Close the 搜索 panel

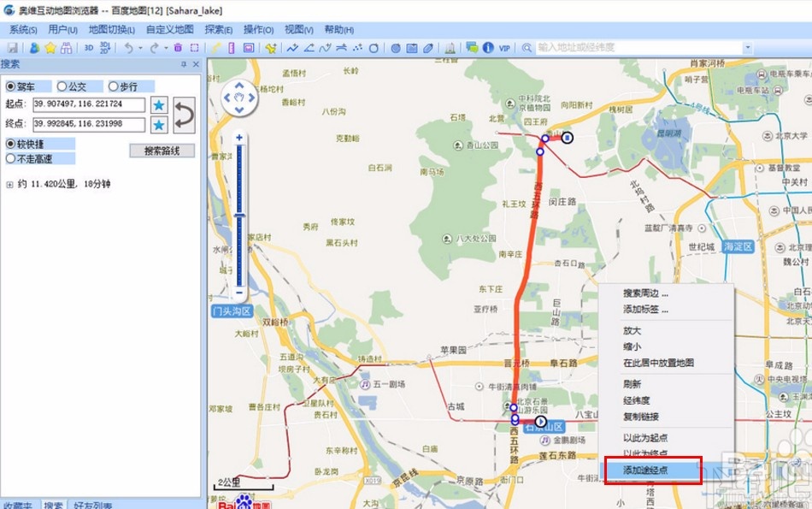(196, 64)
